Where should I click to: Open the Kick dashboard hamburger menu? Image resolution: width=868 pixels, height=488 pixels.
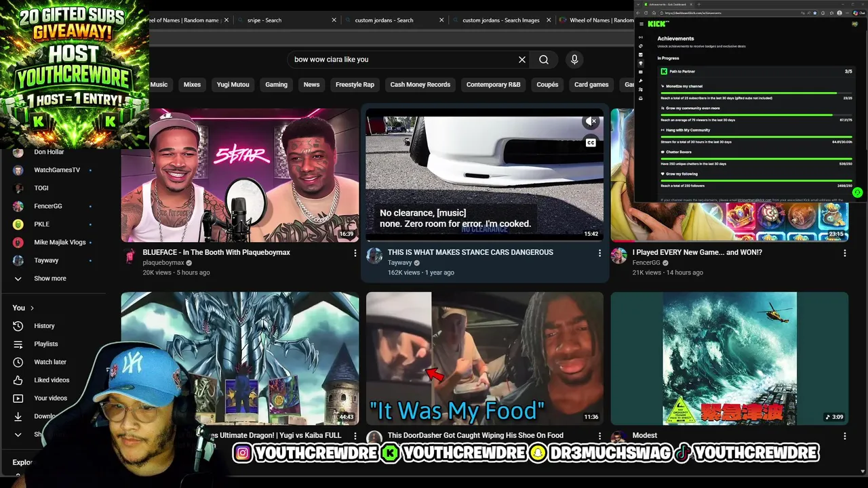pos(642,24)
